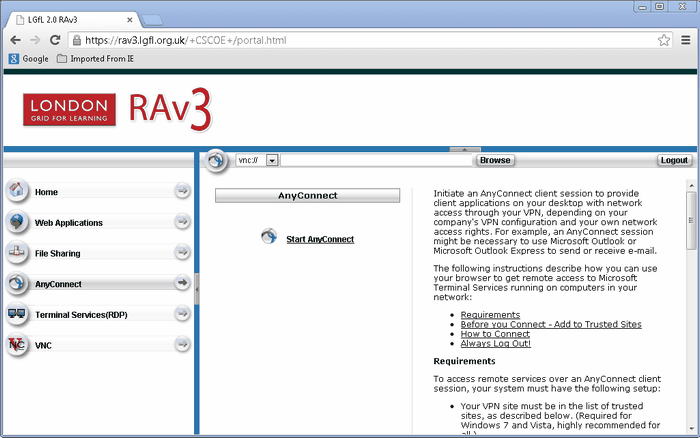
Task: Open a new browser tab
Action: [x=152, y=20]
